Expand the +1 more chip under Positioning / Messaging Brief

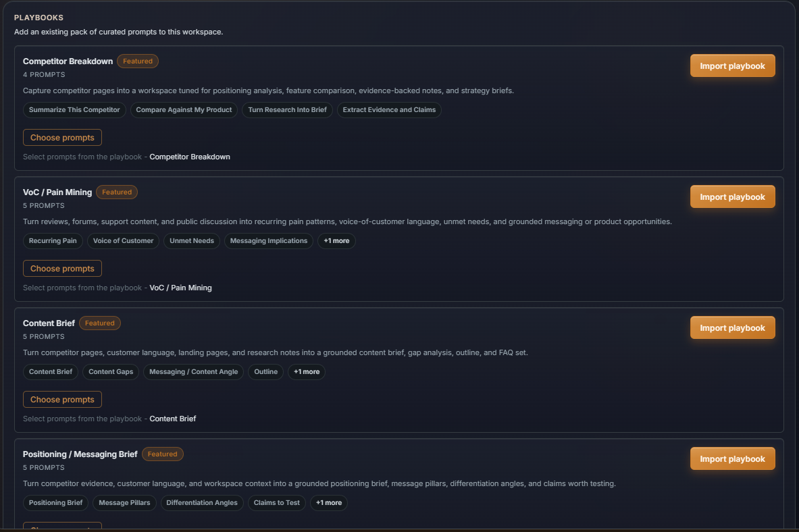pos(328,502)
